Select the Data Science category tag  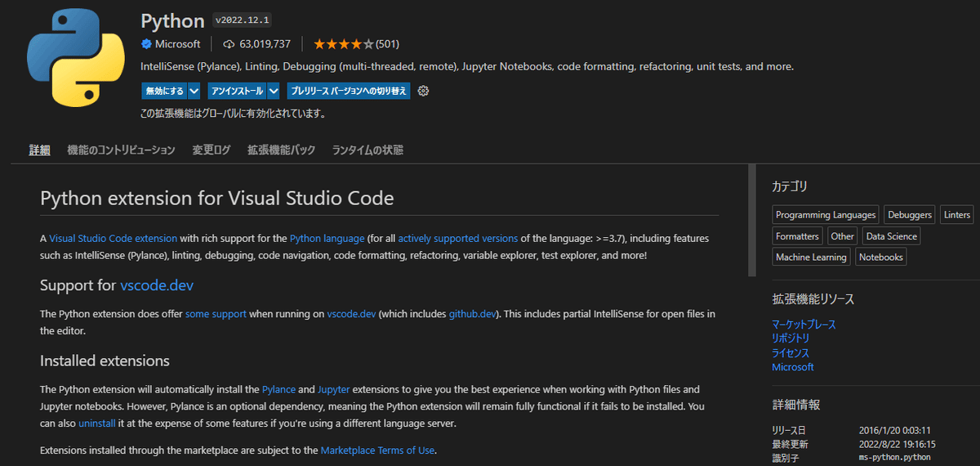[891, 236]
